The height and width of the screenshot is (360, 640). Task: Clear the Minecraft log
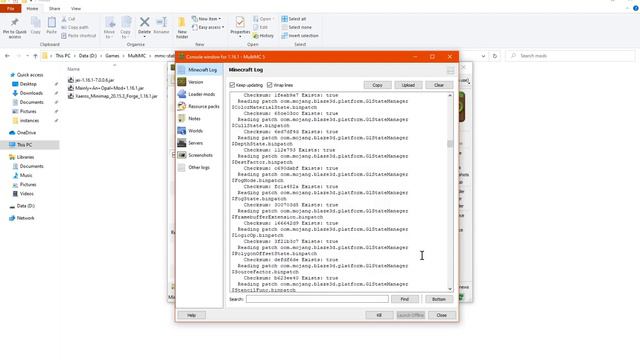tap(439, 85)
